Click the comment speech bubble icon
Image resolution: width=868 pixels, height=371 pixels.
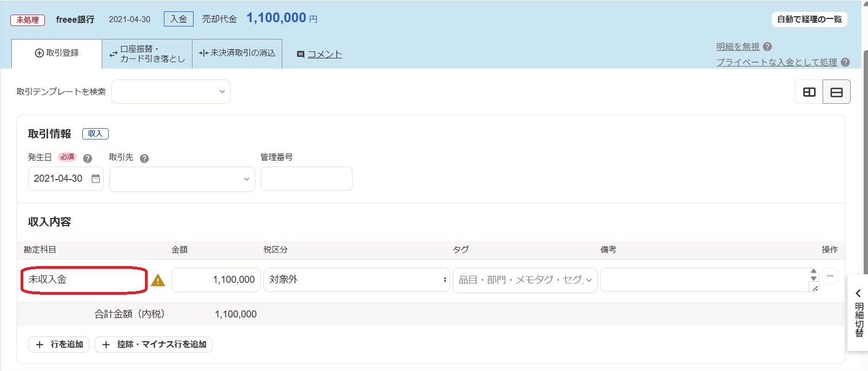tap(301, 54)
